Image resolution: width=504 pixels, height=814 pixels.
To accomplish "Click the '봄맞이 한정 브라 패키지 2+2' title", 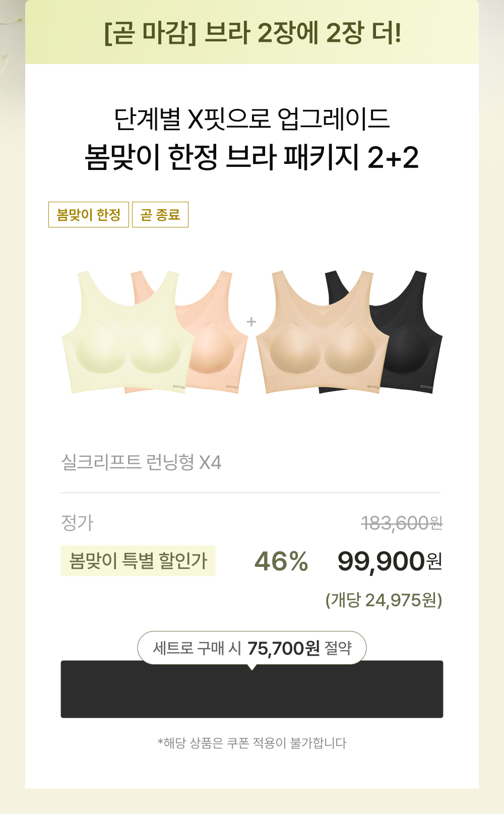I will coord(252,157).
